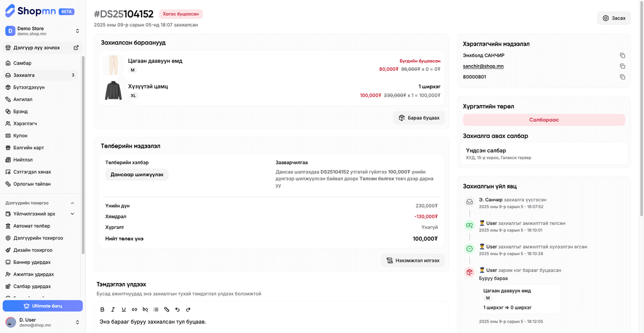Click the Цагаан даавуун өмд product thumbnail
The image size is (644, 333).
point(113,65)
